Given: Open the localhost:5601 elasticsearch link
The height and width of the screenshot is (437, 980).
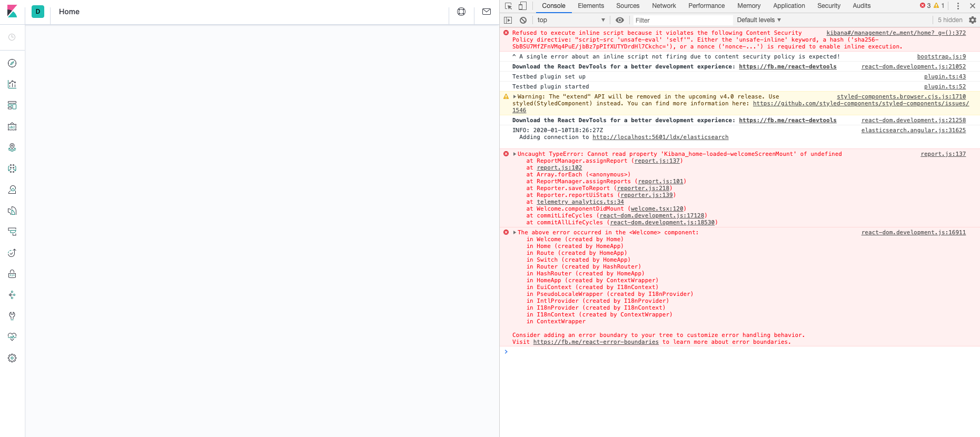Looking at the screenshot, I should tap(660, 137).
